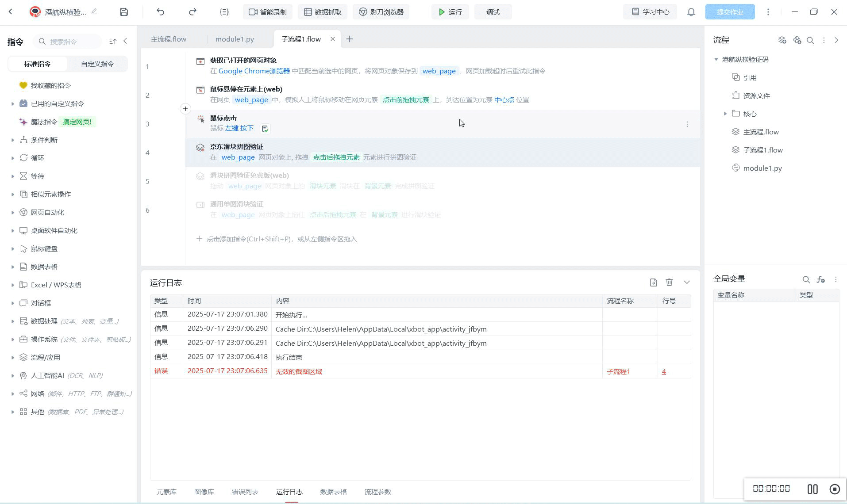Open the 错误列表 bottom tab

(x=245, y=492)
